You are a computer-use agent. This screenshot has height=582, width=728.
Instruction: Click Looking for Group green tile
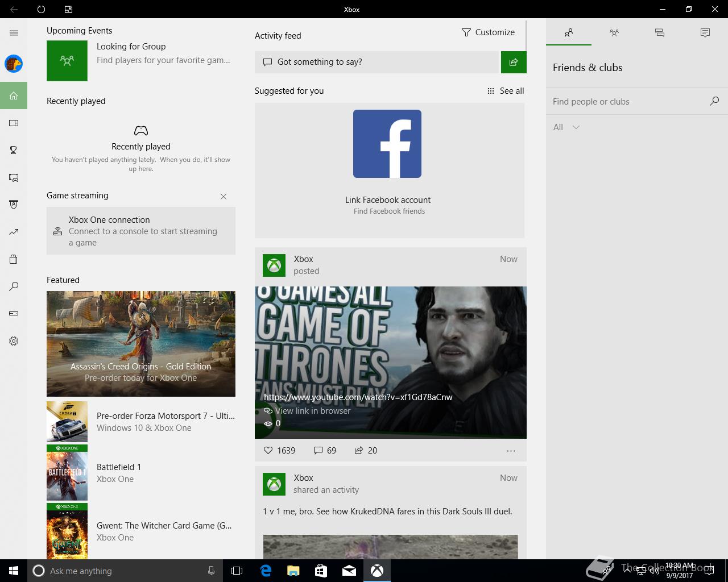click(x=67, y=60)
